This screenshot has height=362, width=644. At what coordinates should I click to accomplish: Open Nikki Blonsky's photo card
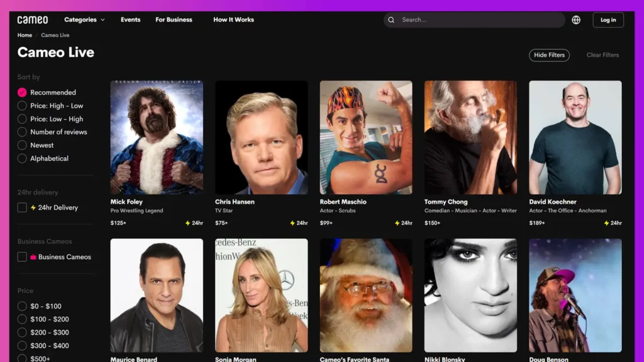click(x=470, y=295)
